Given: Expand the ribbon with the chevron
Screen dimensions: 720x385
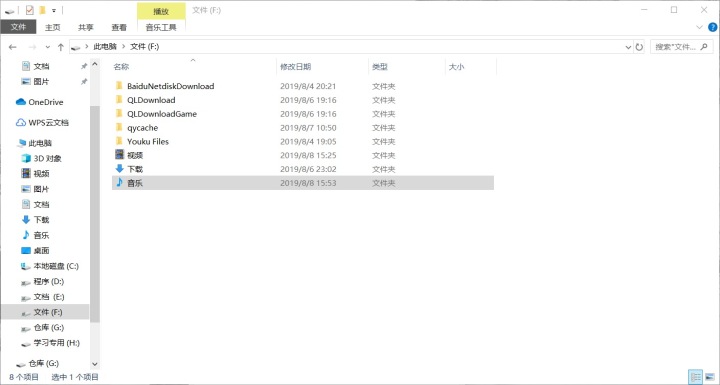Looking at the screenshot, I should click(699, 28).
